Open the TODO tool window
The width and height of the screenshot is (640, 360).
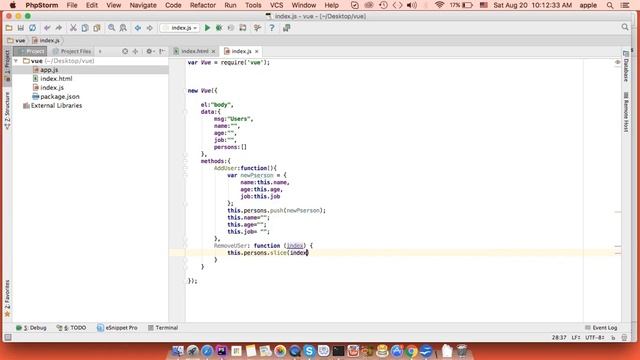[71, 328]
